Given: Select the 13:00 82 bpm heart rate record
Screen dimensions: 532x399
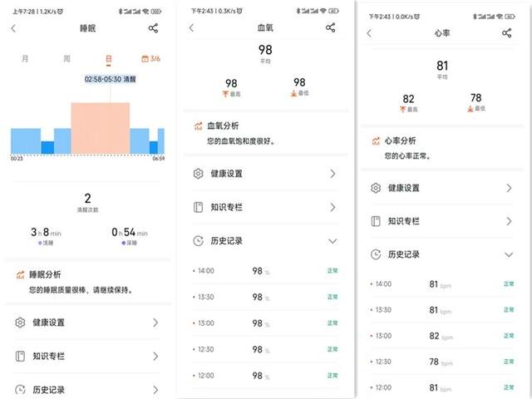Looking at the screenshot, I should click(441, 337).
